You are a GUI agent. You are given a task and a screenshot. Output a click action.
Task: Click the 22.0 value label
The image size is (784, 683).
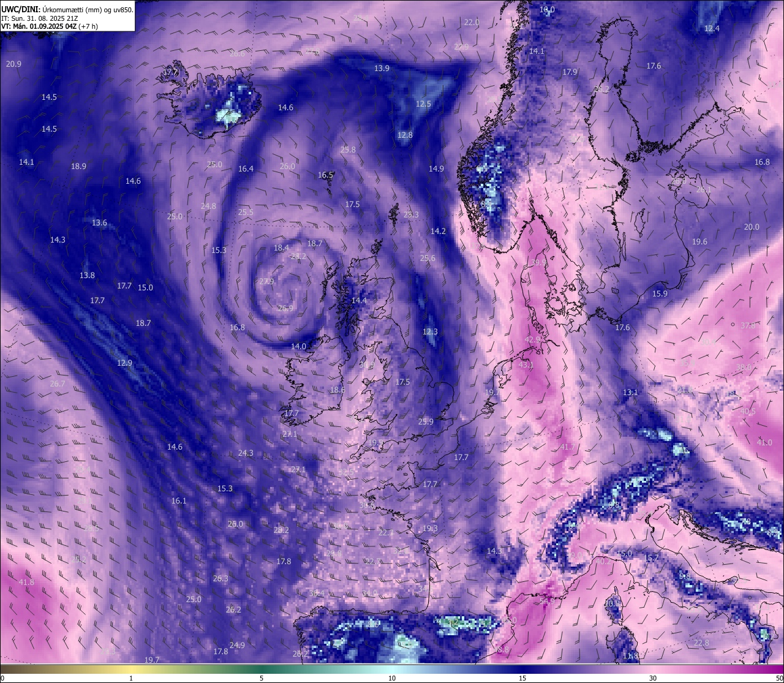coord(472,22)
